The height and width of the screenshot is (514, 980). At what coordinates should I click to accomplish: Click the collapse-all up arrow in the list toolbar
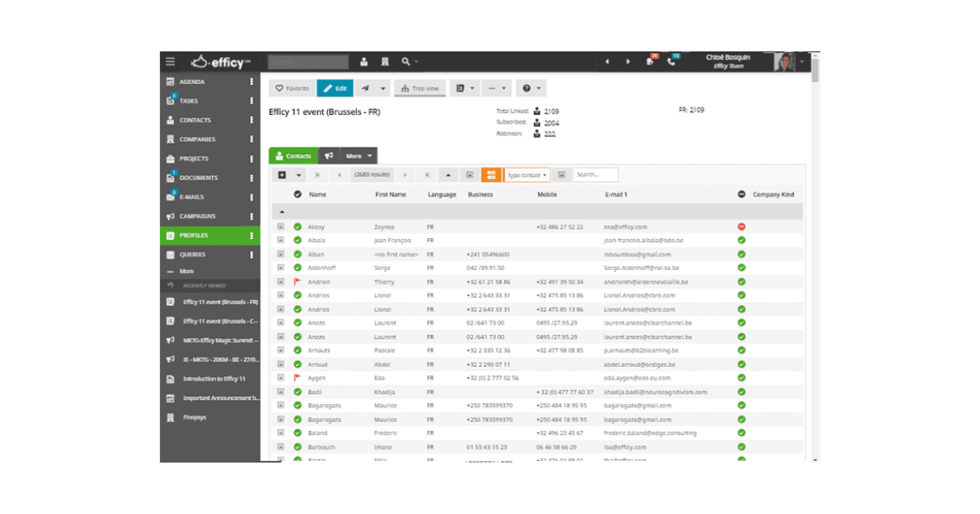click(448, 175)
